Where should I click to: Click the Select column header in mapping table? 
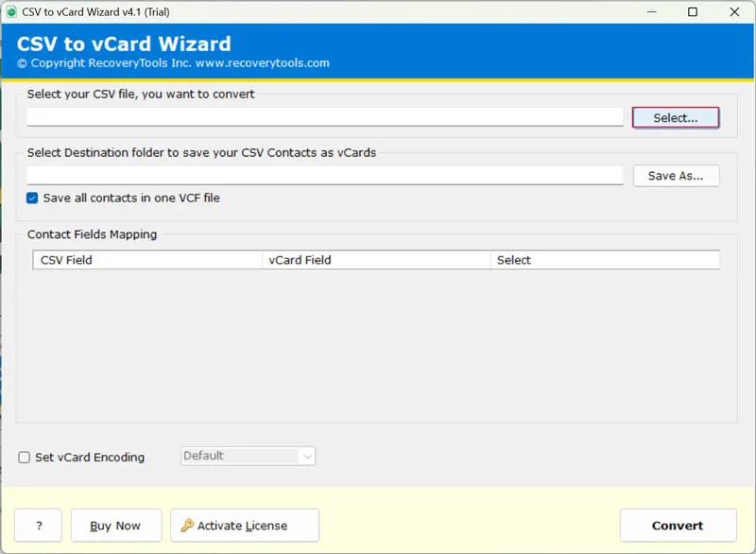point(605,260)
